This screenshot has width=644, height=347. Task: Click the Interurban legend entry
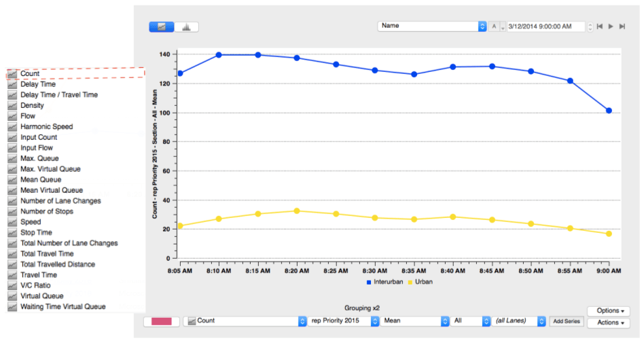click(385, 282)
